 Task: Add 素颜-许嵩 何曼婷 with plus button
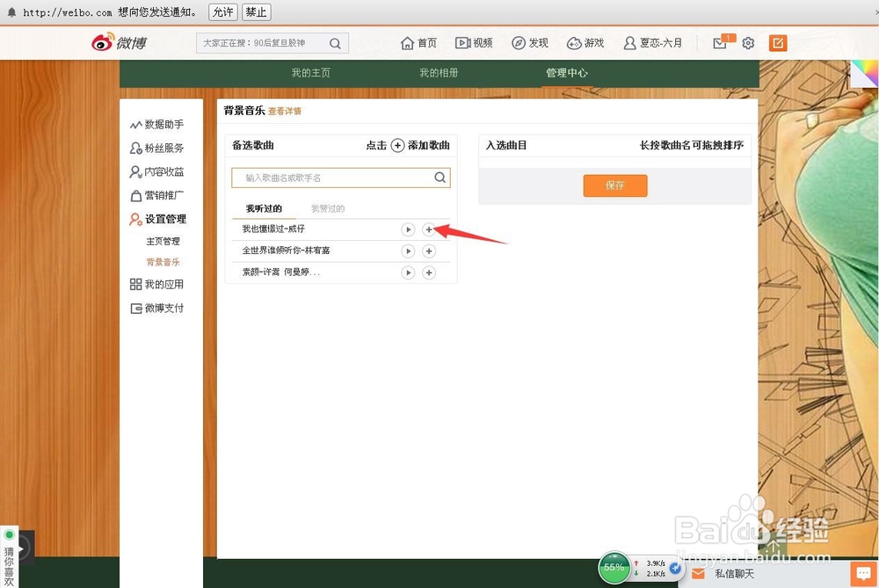(x=429, y=272)
